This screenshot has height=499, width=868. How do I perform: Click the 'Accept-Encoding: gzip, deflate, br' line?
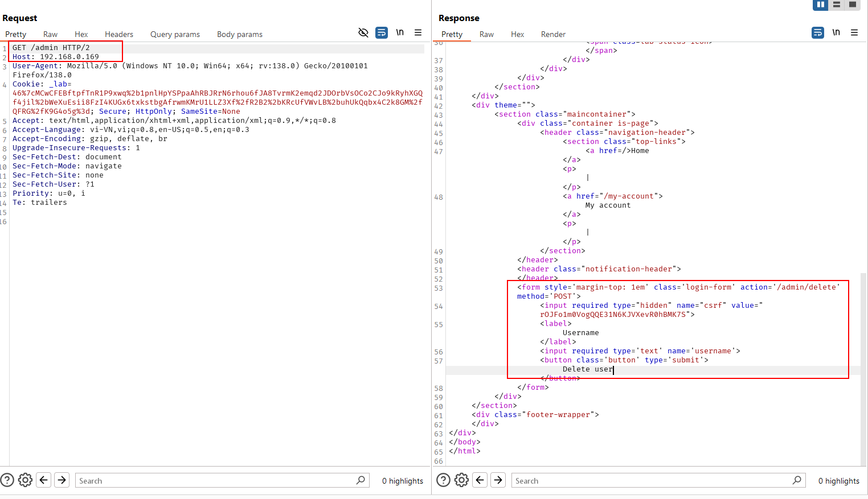click(90, 139)
